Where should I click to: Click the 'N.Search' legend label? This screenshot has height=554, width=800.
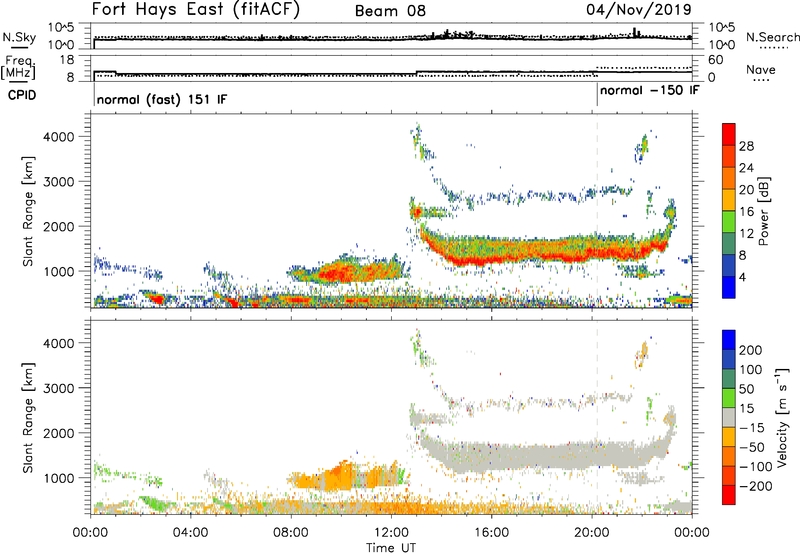[x=772, y=37]
